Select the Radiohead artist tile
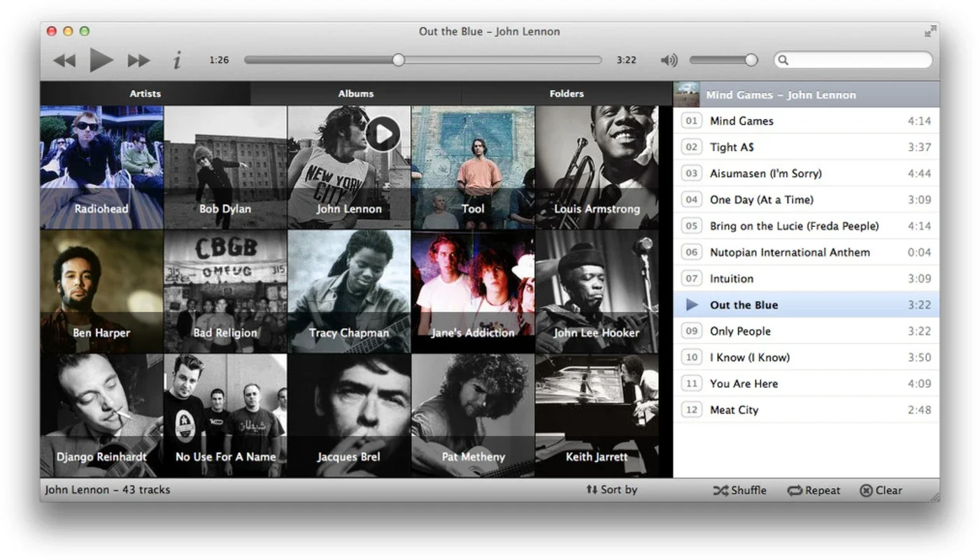 [x=102, y=167]
